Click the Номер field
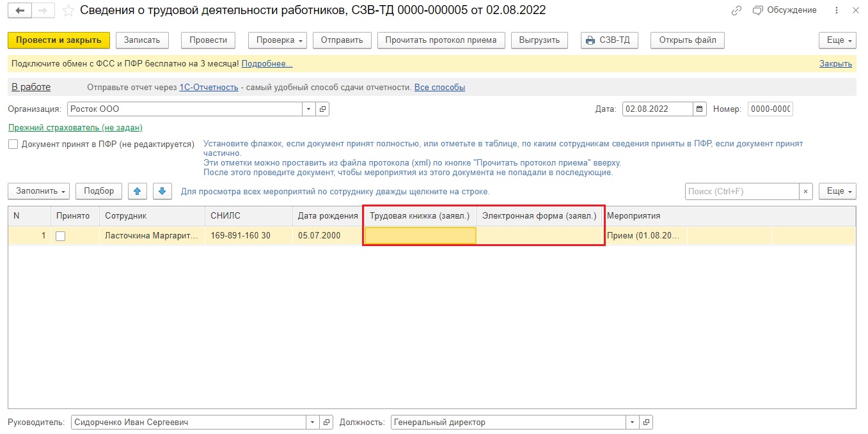868x434 pixels. [770, 109]
